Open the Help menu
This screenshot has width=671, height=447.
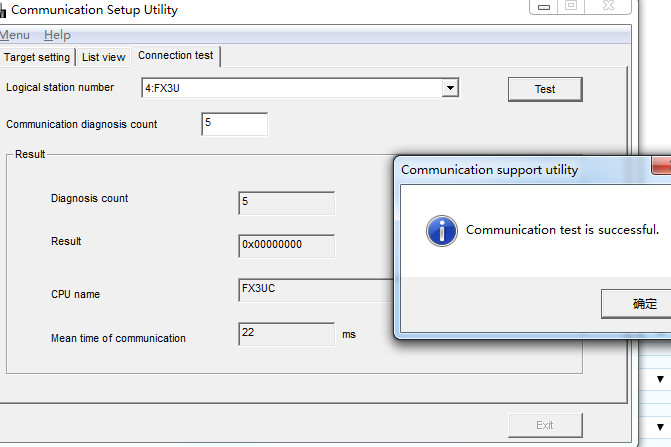click(57, 35)
